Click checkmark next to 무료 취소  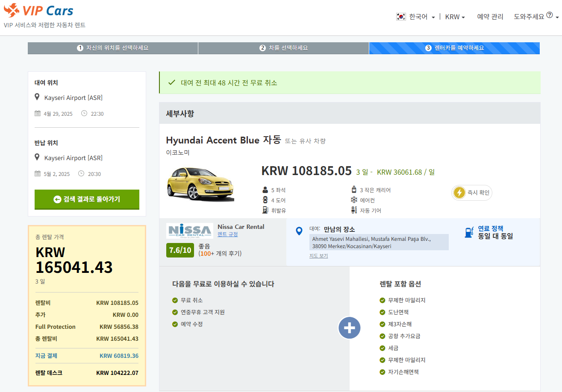tap(175, 300)
